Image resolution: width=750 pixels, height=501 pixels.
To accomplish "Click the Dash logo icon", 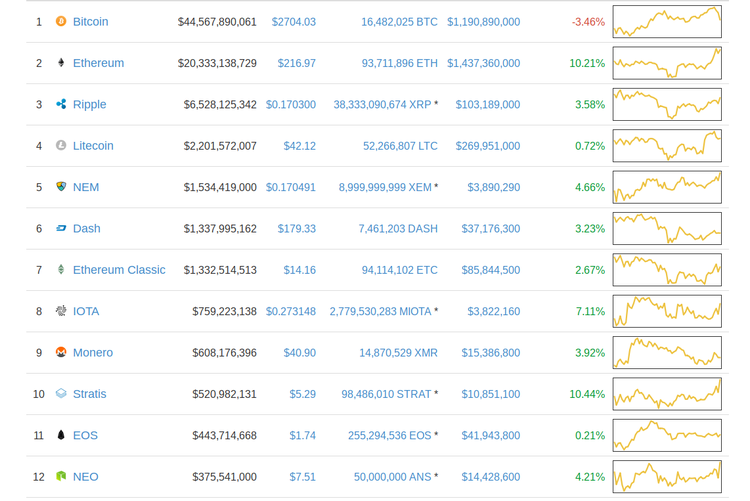I will (61, 228).
